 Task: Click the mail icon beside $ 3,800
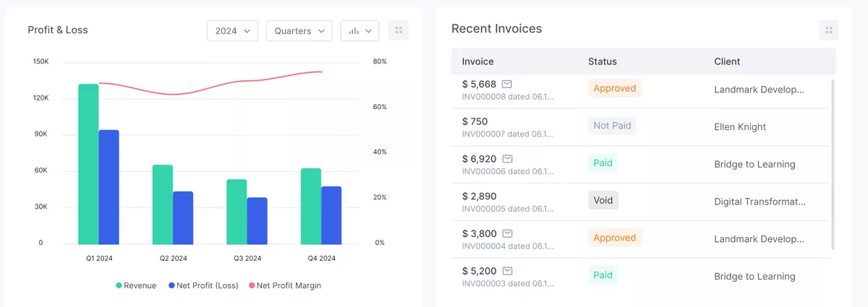508,233
